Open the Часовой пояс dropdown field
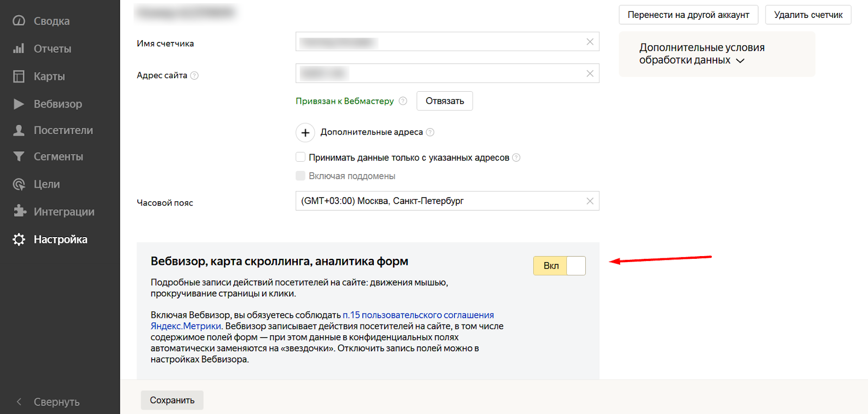The image size is (868, 414). (447, 201)
